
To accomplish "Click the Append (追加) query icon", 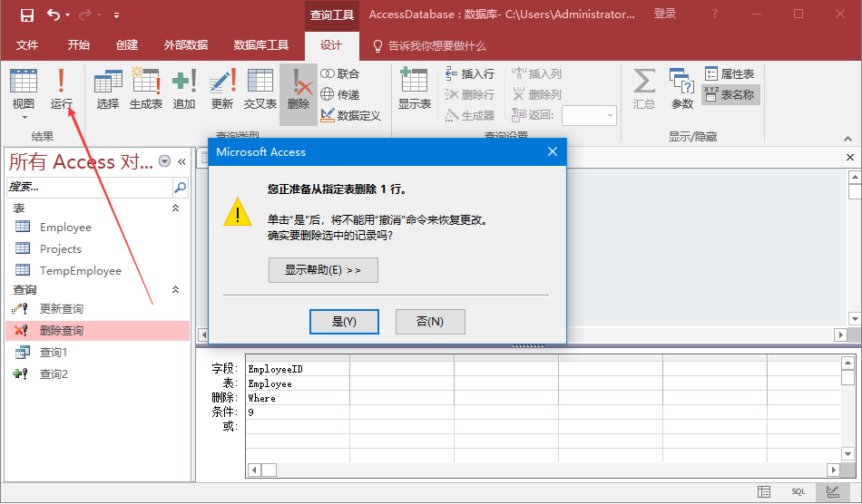I will point(184,89).
